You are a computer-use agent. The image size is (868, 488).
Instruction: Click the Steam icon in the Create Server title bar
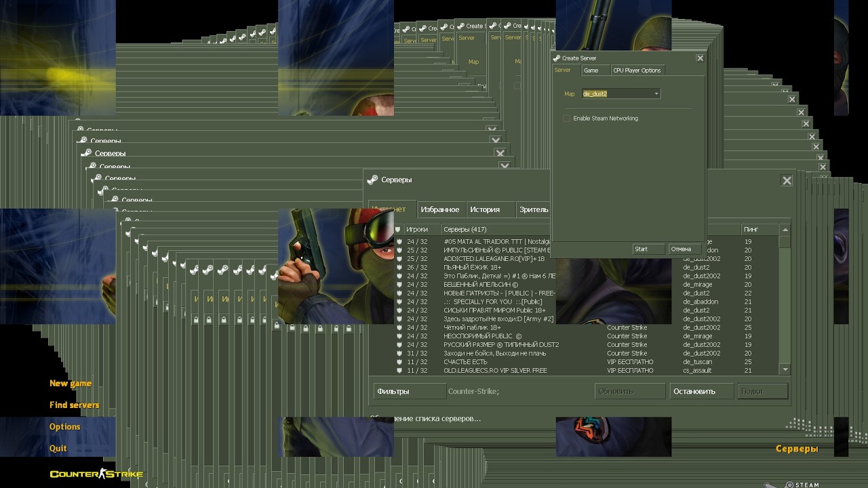[x=557, y=58]
